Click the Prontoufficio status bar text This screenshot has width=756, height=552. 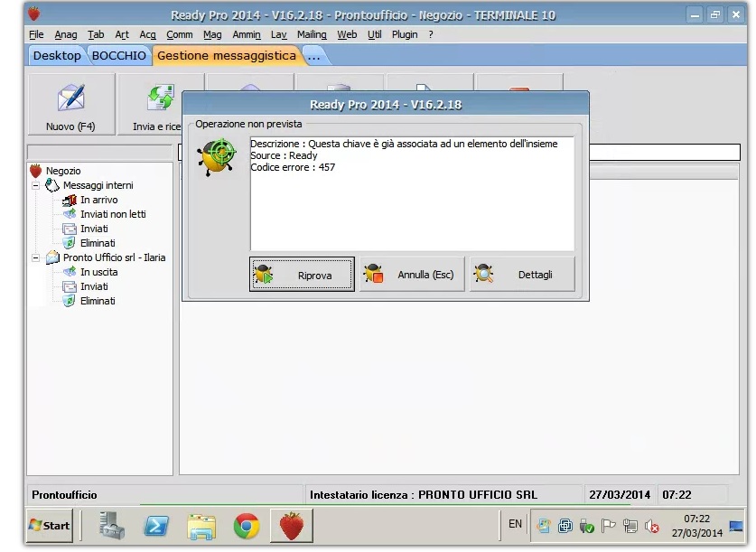[x=64, y=495]
